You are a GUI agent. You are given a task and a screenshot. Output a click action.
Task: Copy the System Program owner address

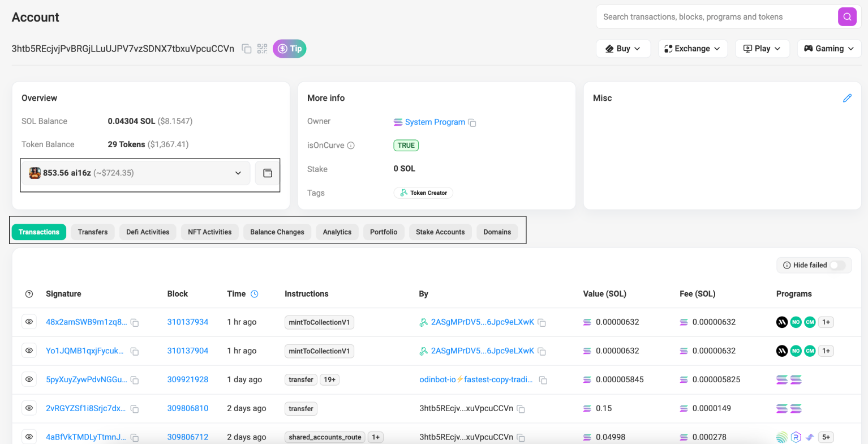[x=472, y=123]
